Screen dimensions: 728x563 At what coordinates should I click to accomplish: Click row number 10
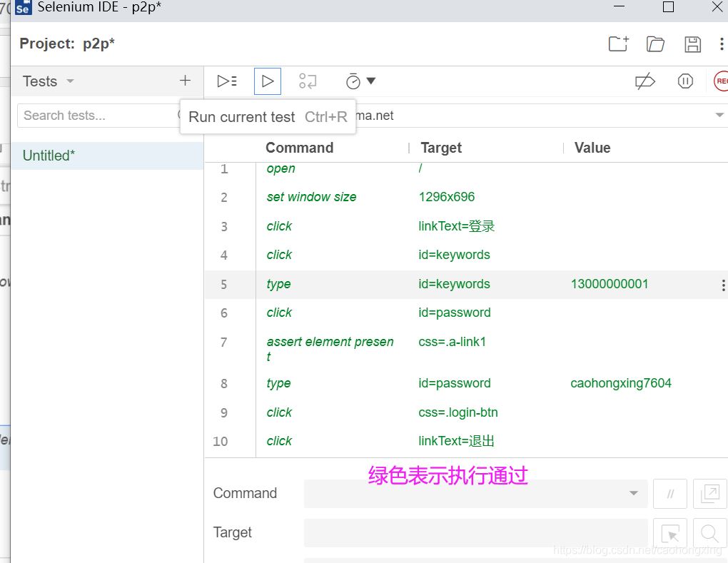coord(221,442)
